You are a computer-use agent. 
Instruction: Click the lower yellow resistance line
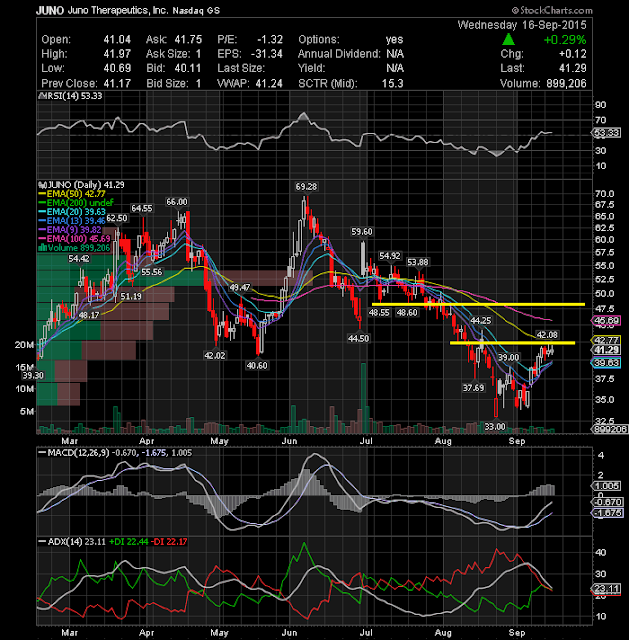click(x=512, y=343)
